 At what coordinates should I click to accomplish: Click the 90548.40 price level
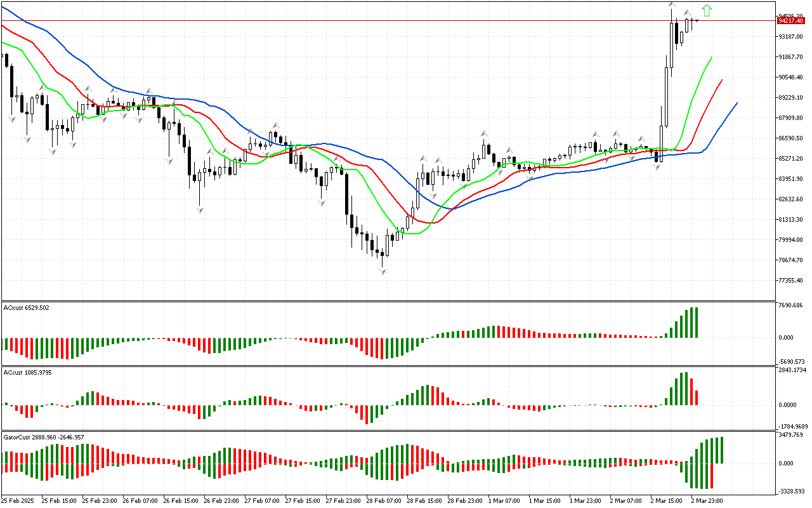pyautogui.click(x=790, y=77)
